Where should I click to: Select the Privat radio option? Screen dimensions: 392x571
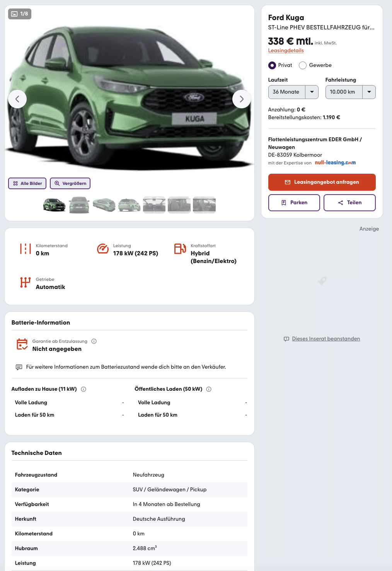(x=272, y=65)
